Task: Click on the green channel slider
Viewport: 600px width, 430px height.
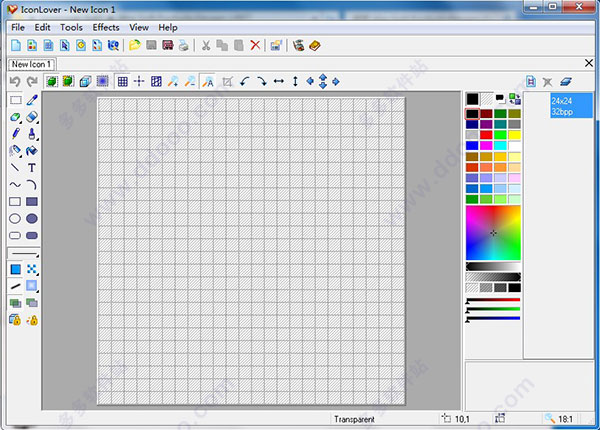Action: pos(493,309)
